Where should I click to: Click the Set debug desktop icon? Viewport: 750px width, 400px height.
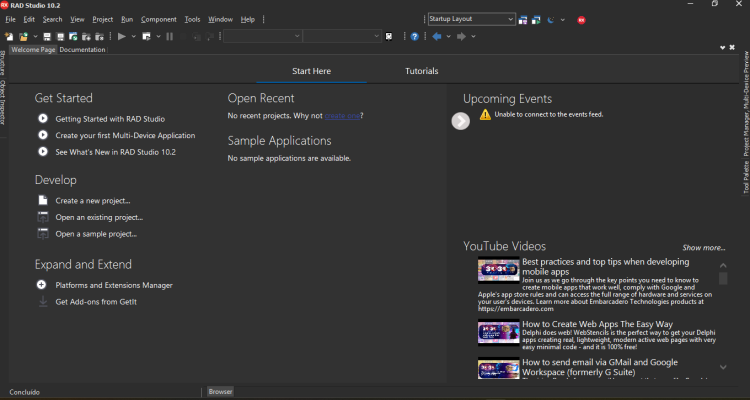pyautogui.click(x=536, y=20)
